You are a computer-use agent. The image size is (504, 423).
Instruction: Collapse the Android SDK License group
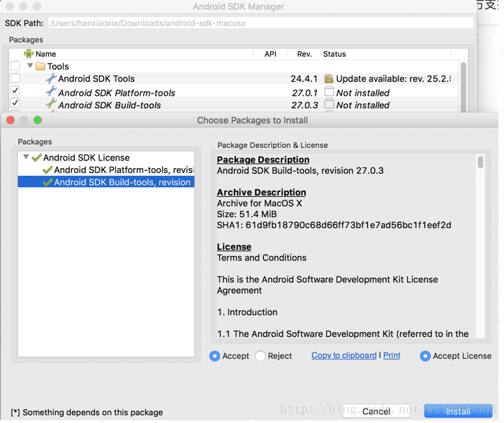click(26, 157)
